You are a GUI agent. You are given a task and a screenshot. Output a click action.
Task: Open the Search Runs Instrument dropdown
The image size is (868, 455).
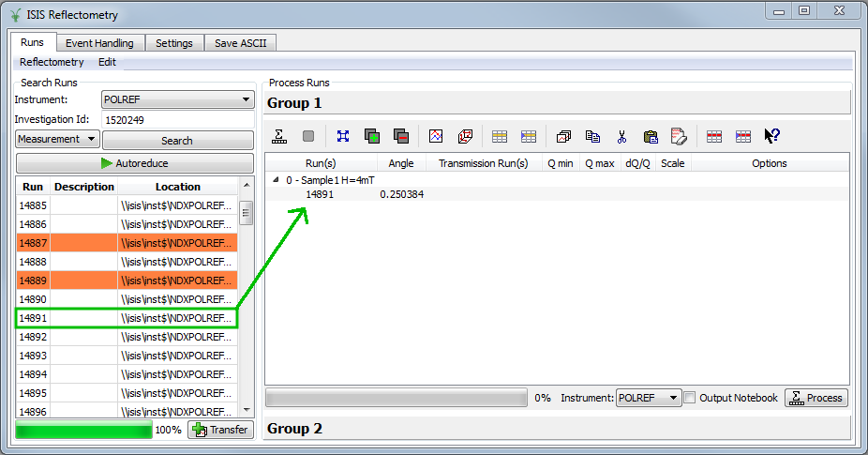pos(178,99)
